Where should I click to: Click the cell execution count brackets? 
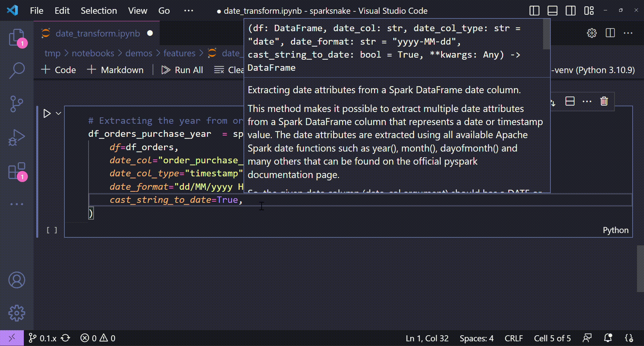click(x=52, y=230)
